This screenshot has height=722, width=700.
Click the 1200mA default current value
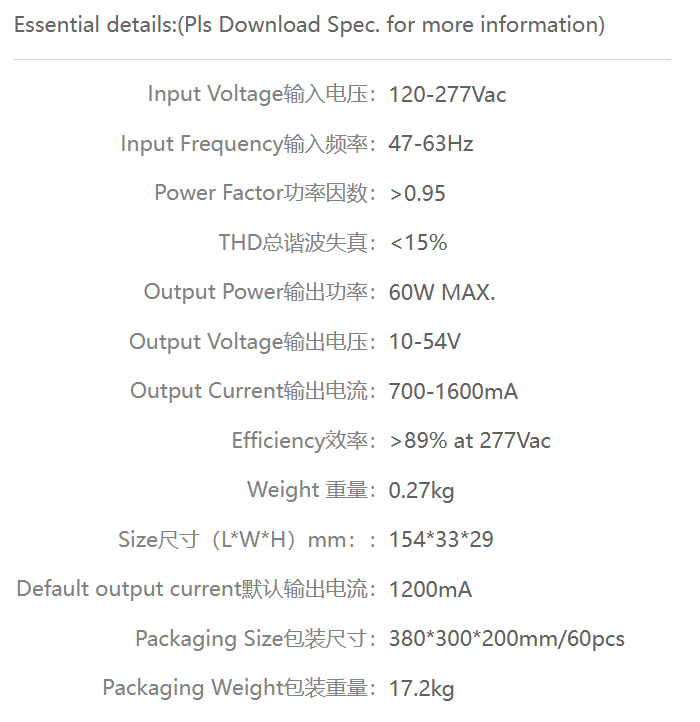(430, 589)
